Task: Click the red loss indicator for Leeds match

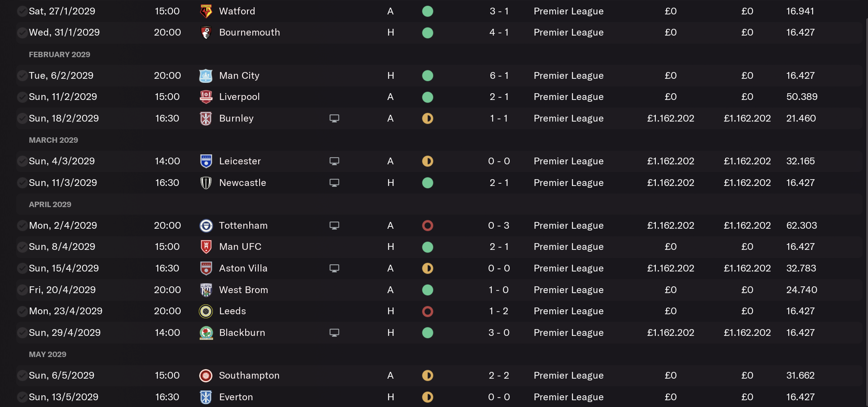Action: point(428,311)
